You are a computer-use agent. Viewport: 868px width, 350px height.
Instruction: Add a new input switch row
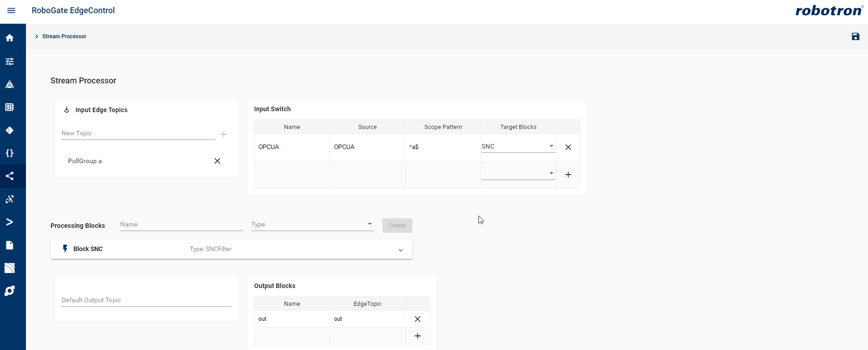tap(568, 175)
